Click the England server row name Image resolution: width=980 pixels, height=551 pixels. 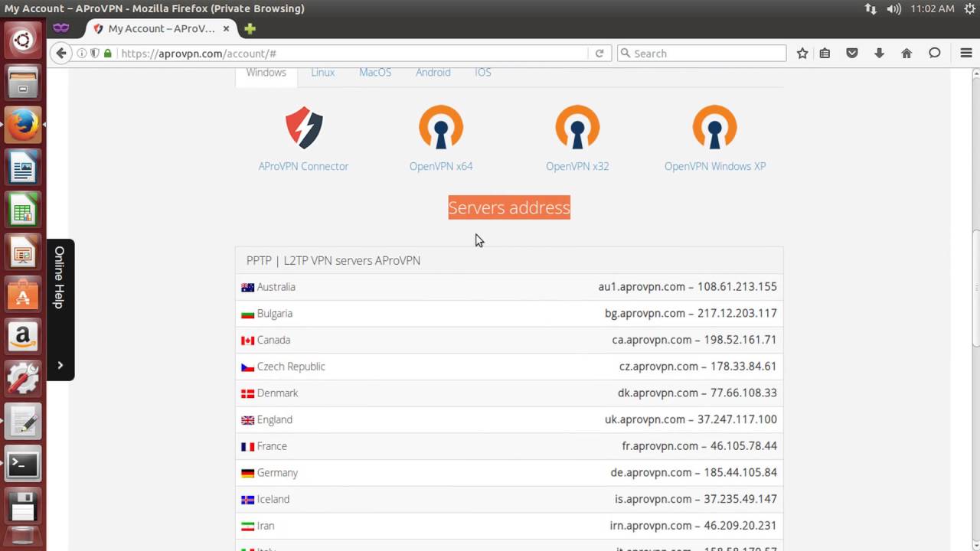click(x=275, y=419)
